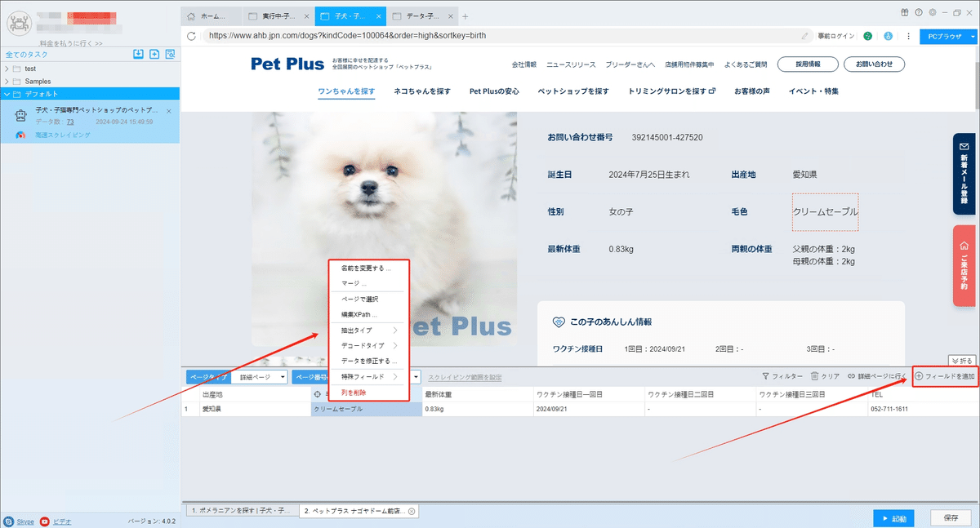Image resolution: width=980 pixels, height=528 pixels.
Task: Click the red YouTube video icon
Action: click(x=44, y=521)
